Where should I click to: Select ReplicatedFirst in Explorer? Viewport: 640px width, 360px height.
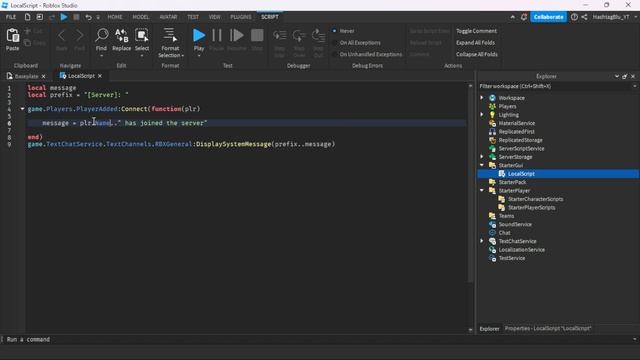pos(516,132)
